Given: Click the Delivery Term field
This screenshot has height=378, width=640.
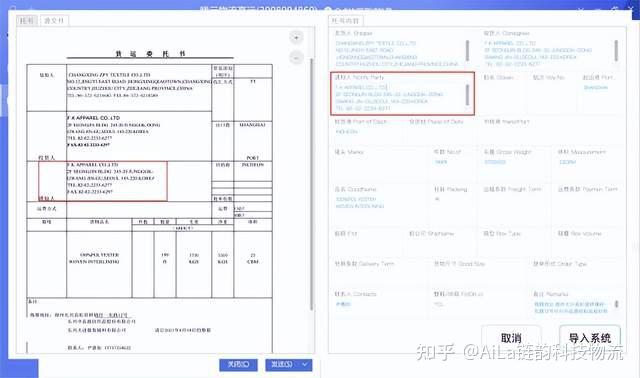Looking at the screenshot, I should click(x=380, y=274).
